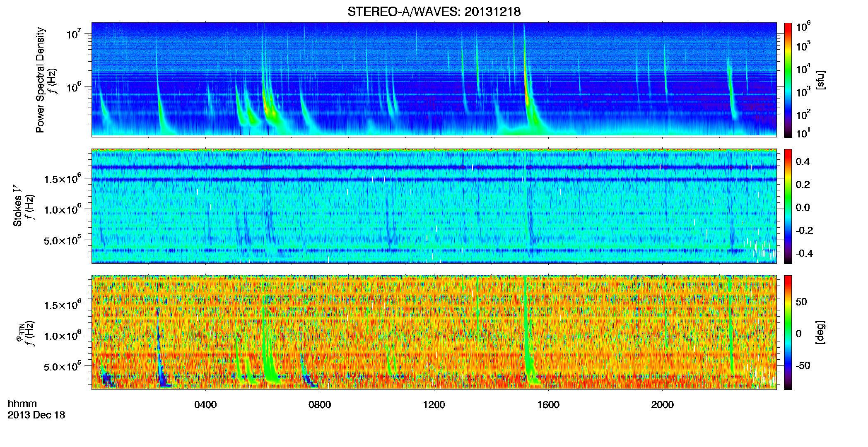Click the 2000 time axis label
Image resolution: width=868 pixels, height=447 pixels.
(662, 405)
